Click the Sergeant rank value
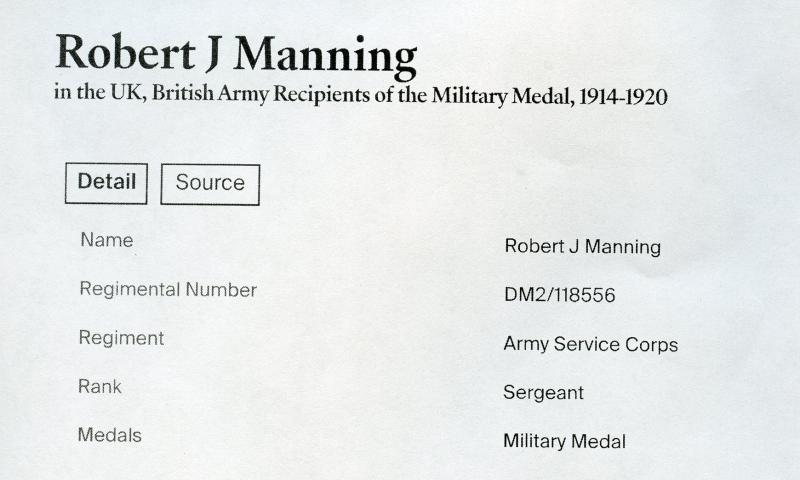This screenshot has height=480, width=800. click(543, 393)
